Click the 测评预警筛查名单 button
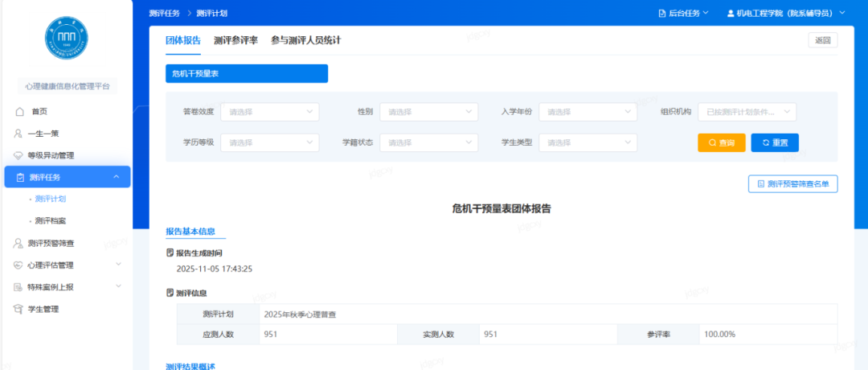Screen dimensions: 868x370 click(792, 184)
